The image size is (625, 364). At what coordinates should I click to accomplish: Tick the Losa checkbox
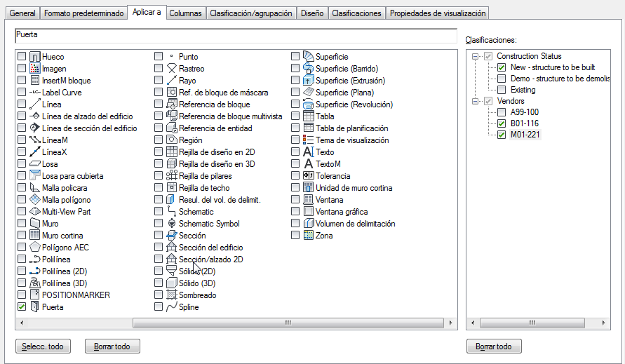pos(22,164)
